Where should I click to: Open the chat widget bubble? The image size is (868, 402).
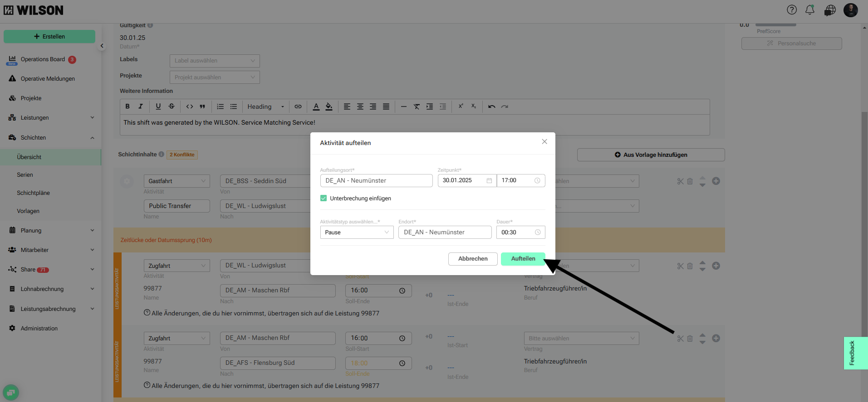point(11,392)
